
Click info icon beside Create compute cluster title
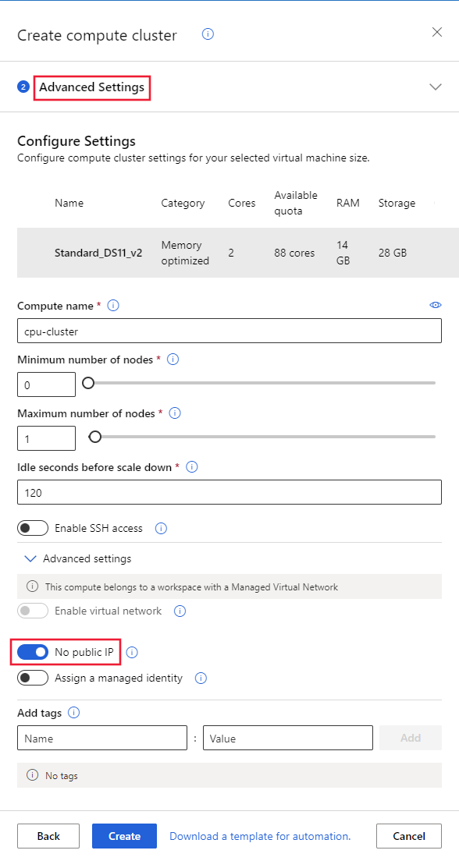[x=208, y=34]
